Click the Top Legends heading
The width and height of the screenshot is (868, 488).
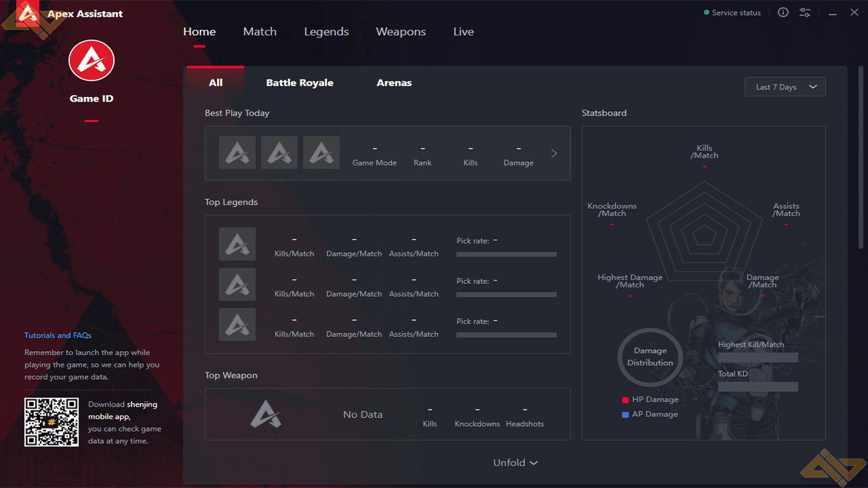231,202
